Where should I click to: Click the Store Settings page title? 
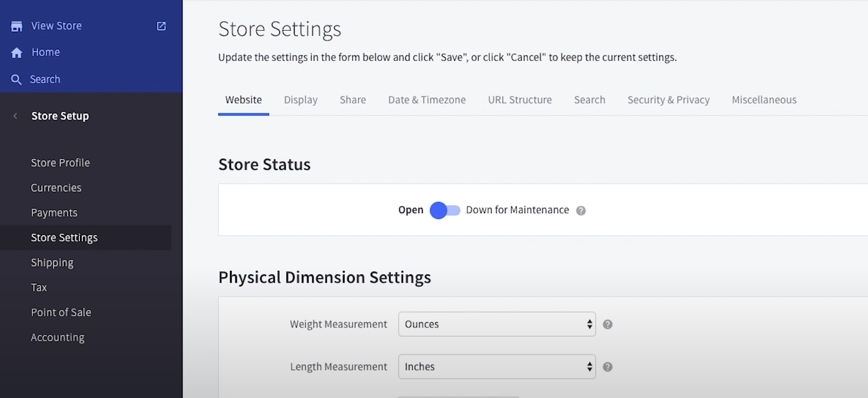pyautogui.click(x=279, y=29)
